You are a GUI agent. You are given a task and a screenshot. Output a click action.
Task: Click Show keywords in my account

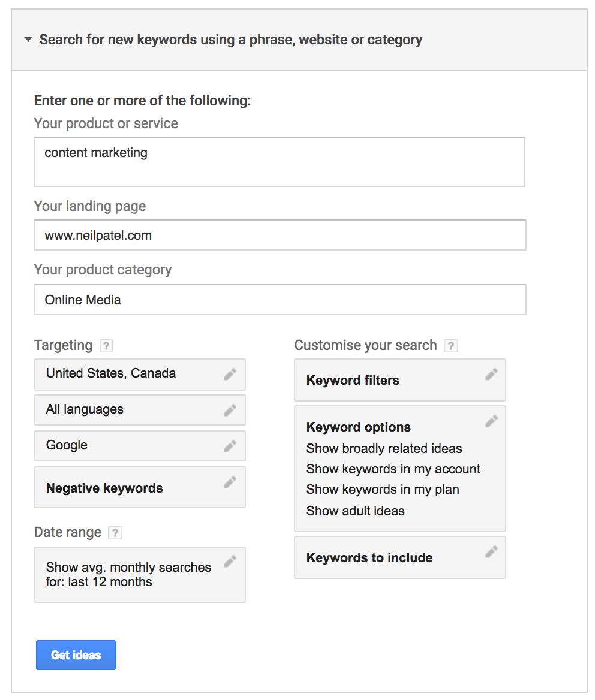(x=393, y=469)
